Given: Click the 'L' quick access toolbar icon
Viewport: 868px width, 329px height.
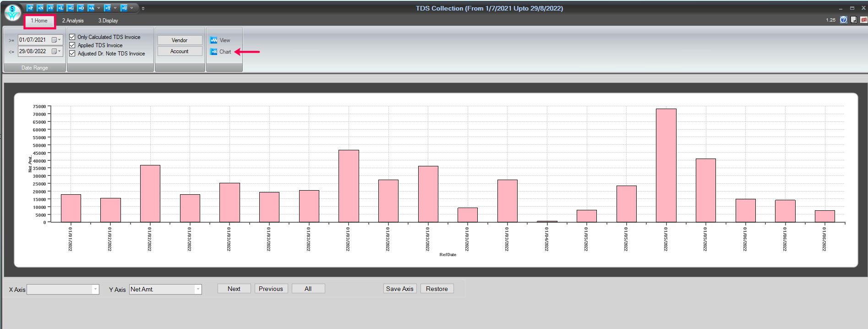Looking at the screenshot, I should coord(60,8).
